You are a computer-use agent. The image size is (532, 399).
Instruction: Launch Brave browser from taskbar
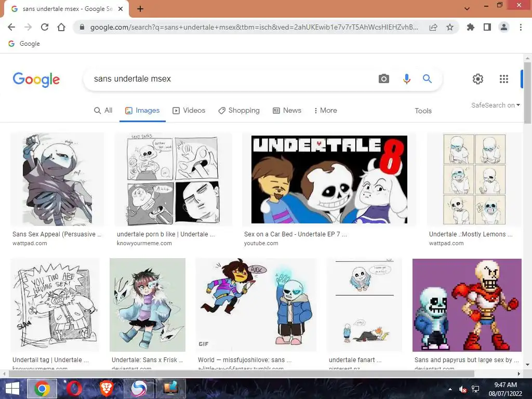pyautogui.click(x=106, y=389)
